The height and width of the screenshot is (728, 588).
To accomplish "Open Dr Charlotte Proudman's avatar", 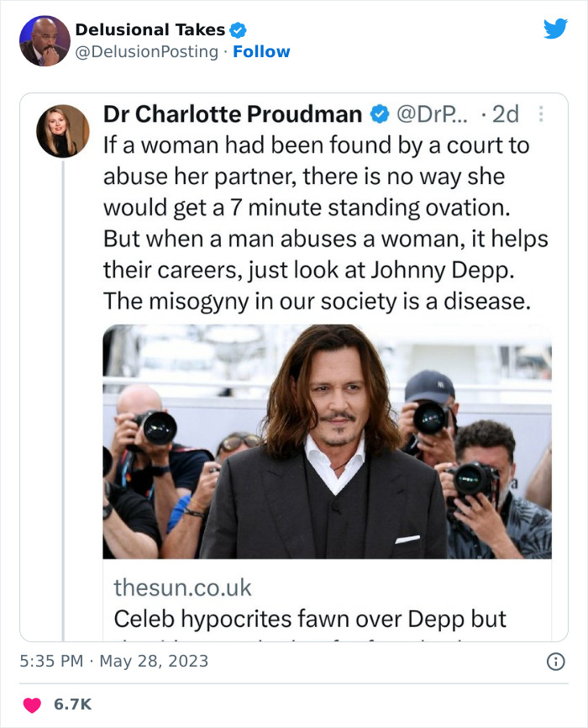I will 63,131.
